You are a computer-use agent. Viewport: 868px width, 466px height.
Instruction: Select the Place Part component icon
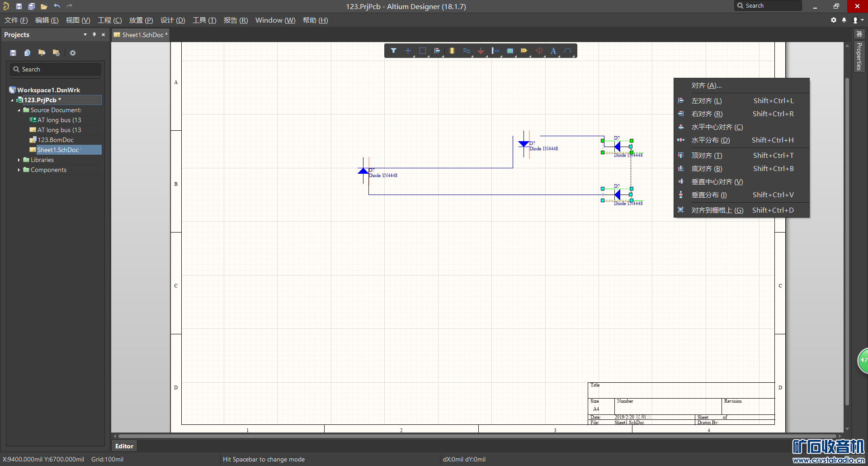452,51
